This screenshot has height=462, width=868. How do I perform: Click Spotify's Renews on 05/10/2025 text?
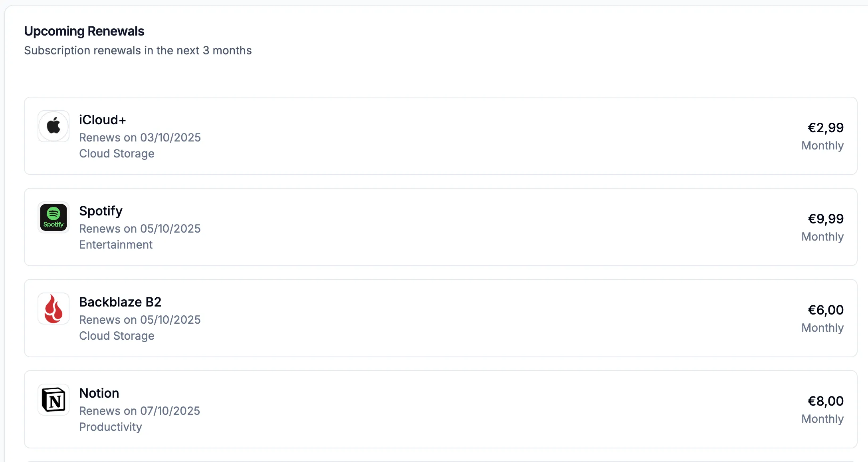click(140, 229)
